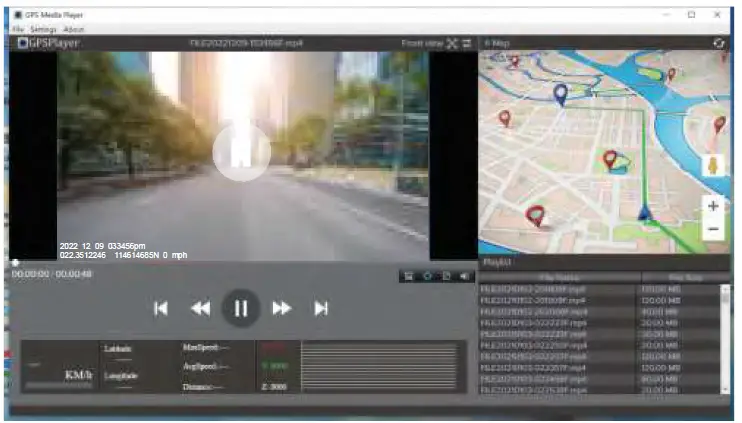Click the red pin on the green park
The height and width of the screenshot is (423, 742).
(610, 159)
